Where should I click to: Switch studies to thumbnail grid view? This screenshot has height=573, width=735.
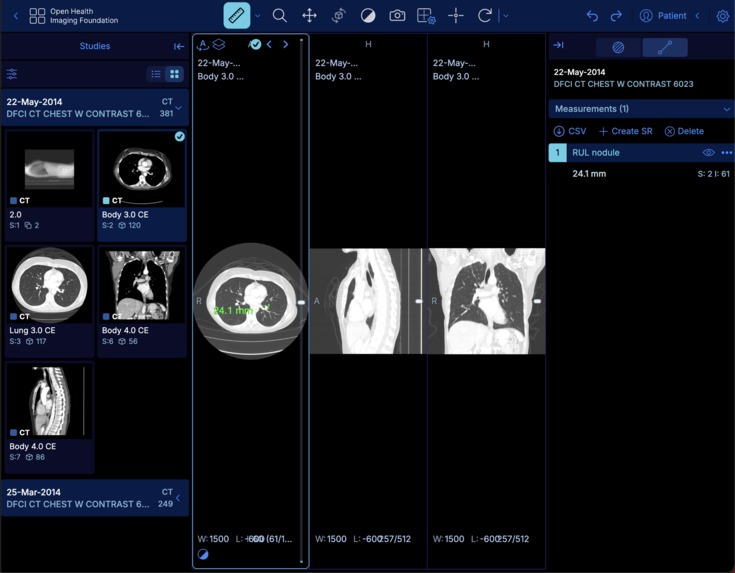coord(174,74)
